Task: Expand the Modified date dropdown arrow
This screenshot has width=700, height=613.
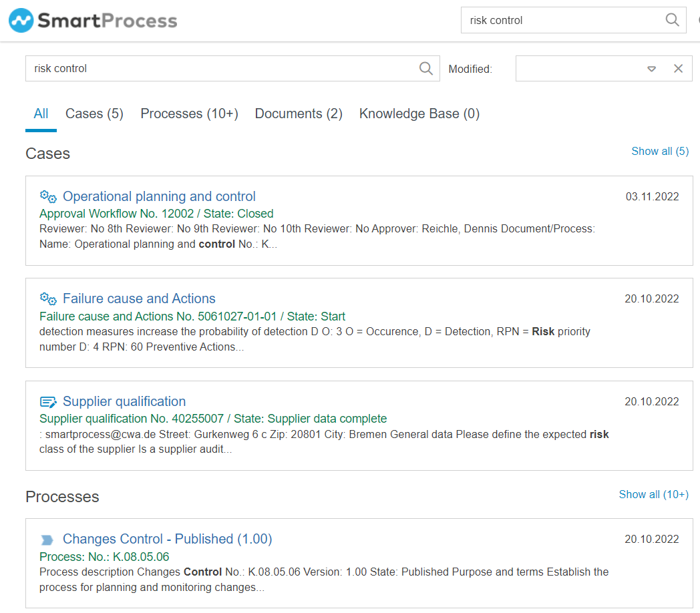Action: [651, 69]
